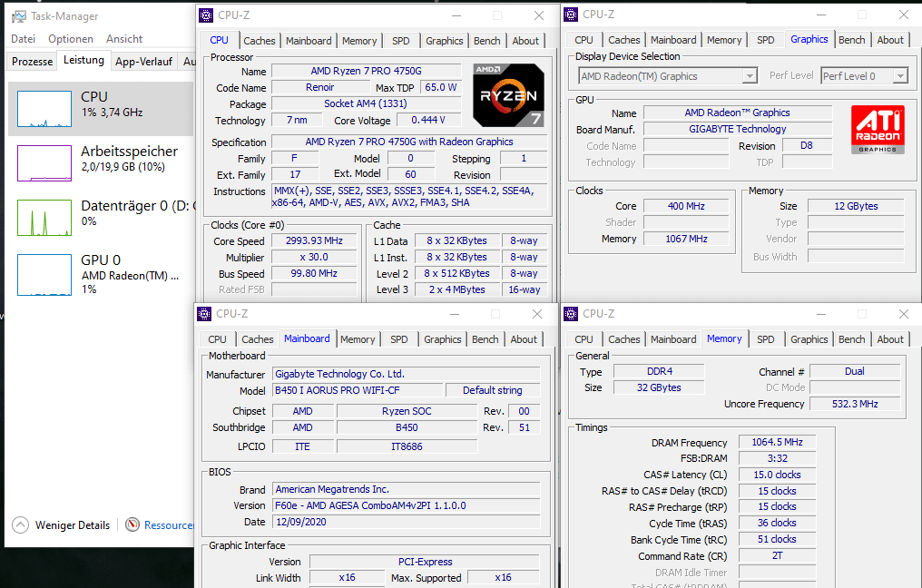This screenshot has height=588, width=922.
Task: Open the Datei menu in Task-Manager
Action: 23,39
